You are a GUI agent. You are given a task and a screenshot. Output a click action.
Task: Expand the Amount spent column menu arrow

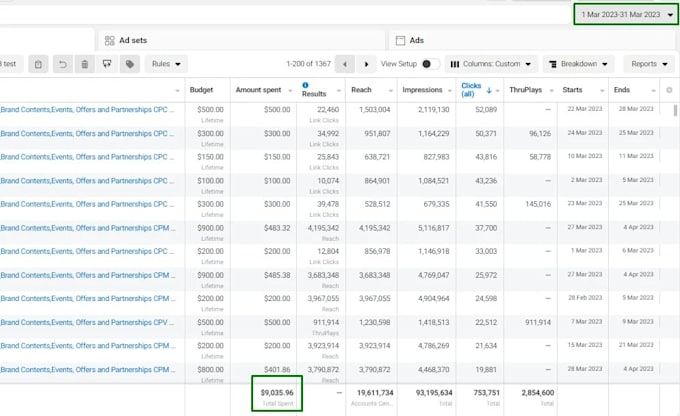click(x=290, y=90)
